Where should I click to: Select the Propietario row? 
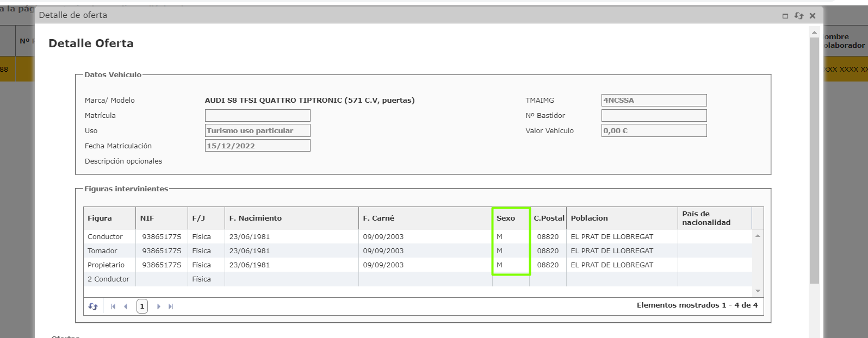418,265
